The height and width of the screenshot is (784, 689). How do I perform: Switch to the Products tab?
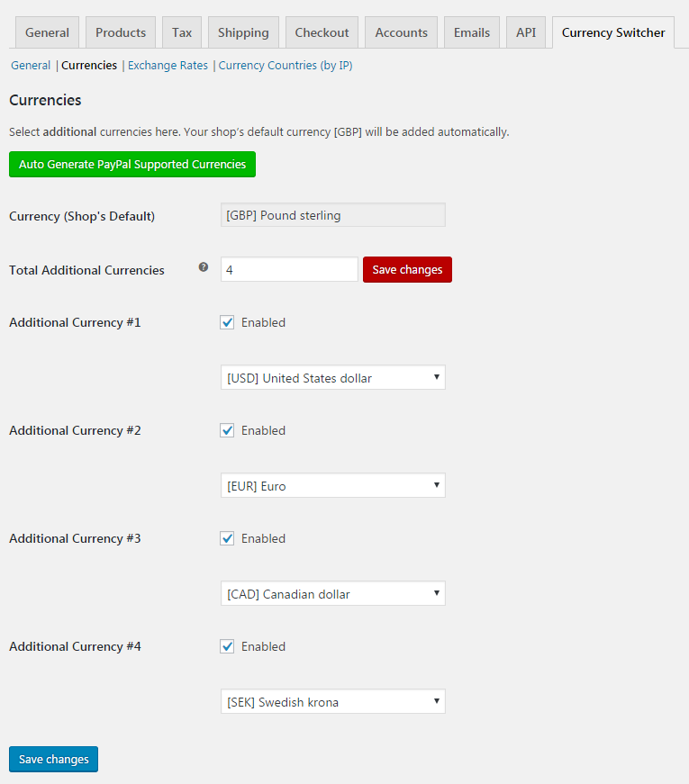121,32
